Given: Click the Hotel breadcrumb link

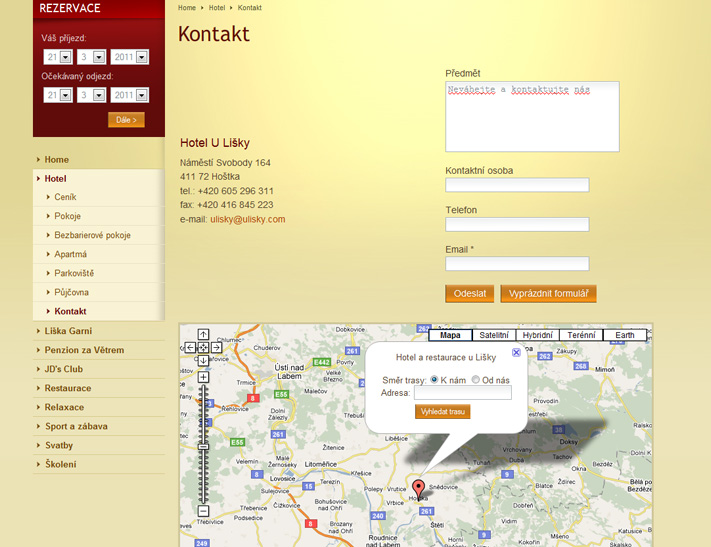Looking at the screenshot, I should pos(217,8).
